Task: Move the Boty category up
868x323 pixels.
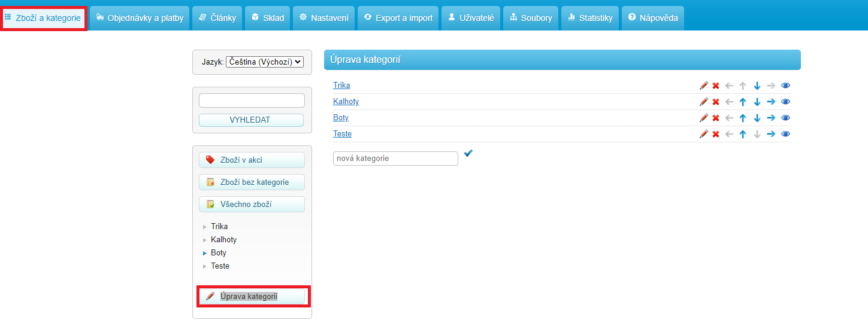Action: (743, 118)
